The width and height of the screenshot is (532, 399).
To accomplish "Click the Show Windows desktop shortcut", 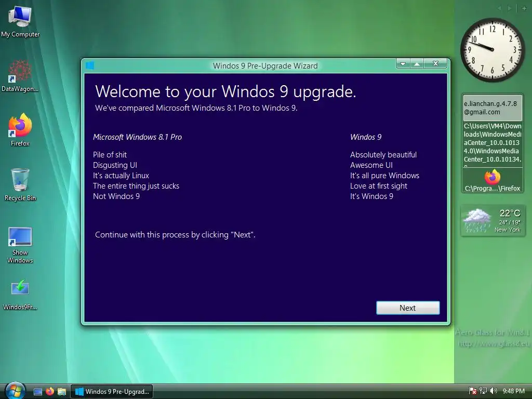I will click(20, 246).
